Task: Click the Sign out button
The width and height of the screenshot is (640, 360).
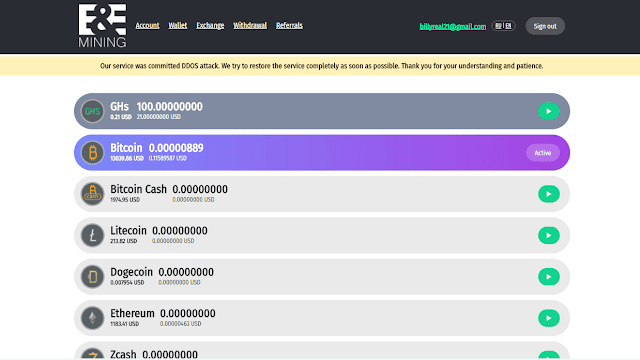Action: point(545,26)
